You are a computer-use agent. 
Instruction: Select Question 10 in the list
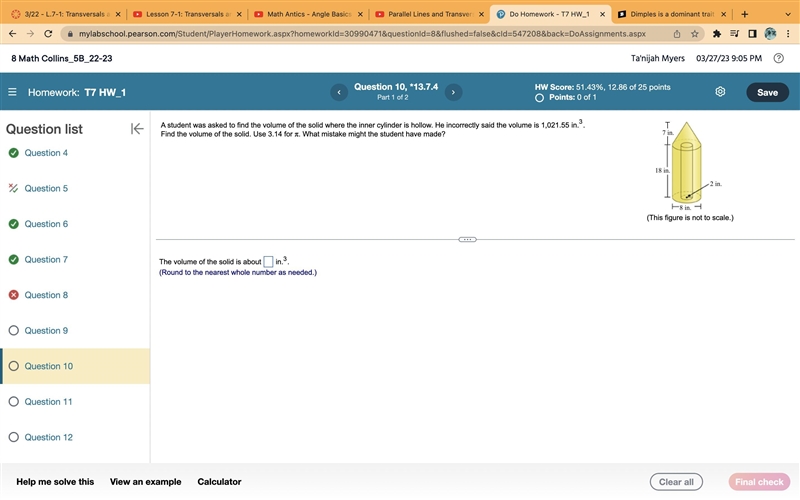[75, 366]
